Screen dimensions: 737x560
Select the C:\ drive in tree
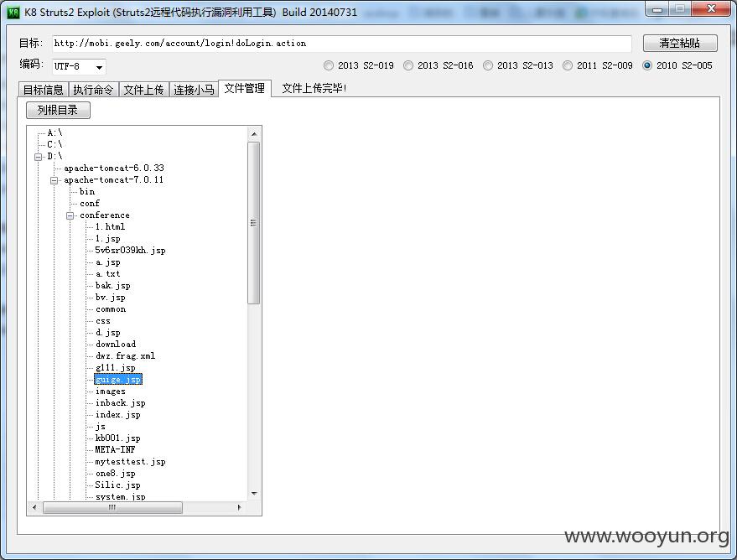pyautogui.click(x=54, y=145)
